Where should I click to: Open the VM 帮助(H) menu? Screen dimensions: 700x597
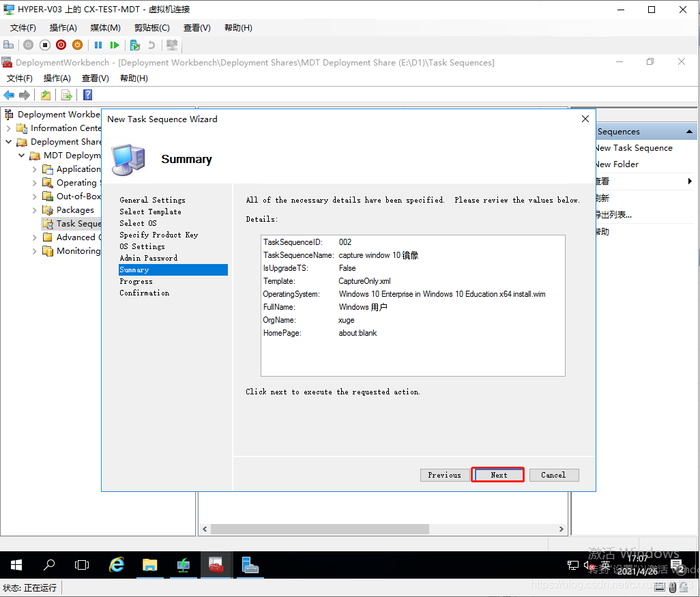[x=238, y=28]
